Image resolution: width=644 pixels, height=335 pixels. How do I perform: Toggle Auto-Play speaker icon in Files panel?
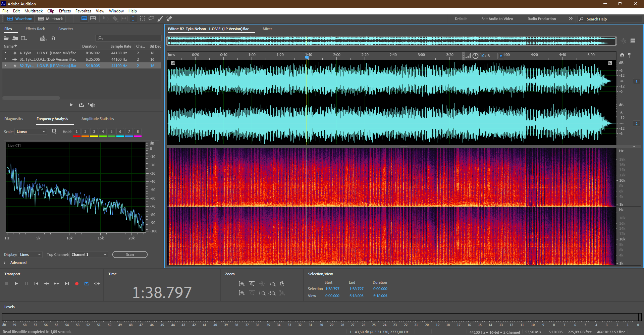(x=92, y=105)
